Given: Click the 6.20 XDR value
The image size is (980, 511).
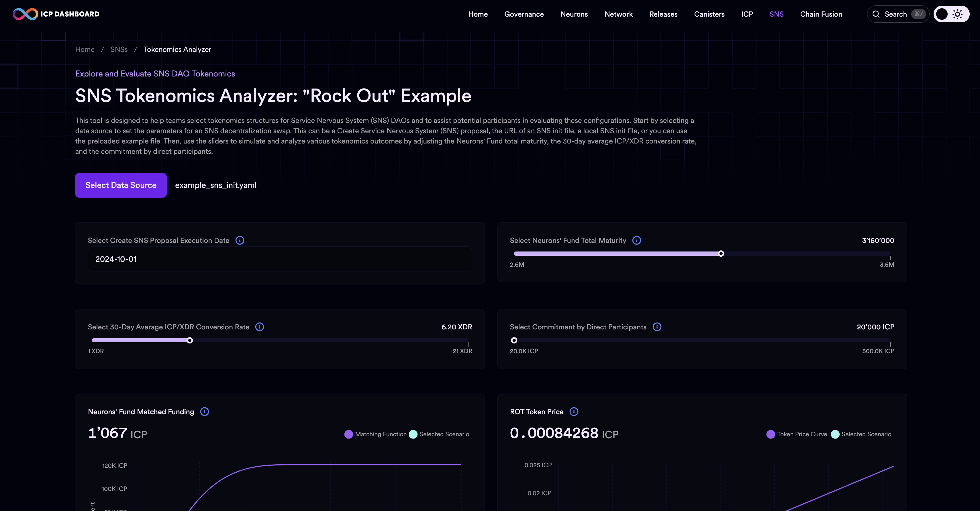Looking at the screenshot, I should (456, 327).
